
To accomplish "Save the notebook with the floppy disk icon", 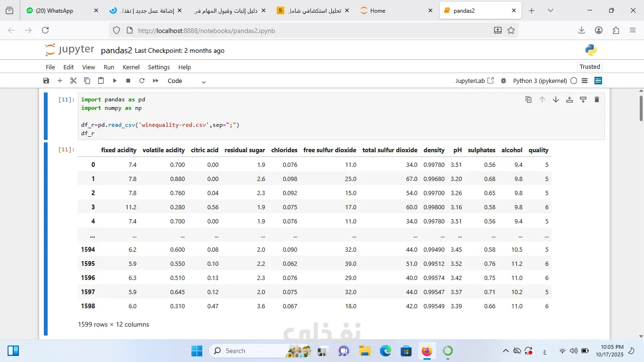I will tap(46, 81).
